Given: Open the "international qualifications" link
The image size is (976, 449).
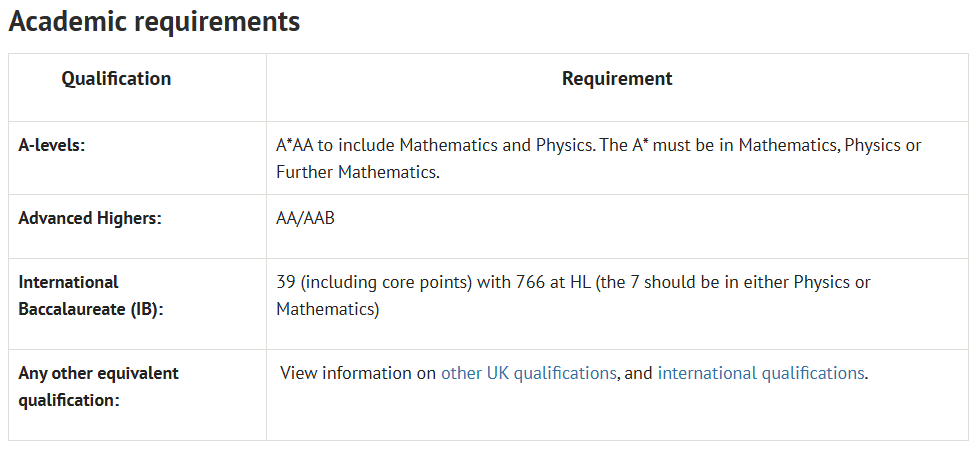Looking at the screenshot, I should (761, 373).
